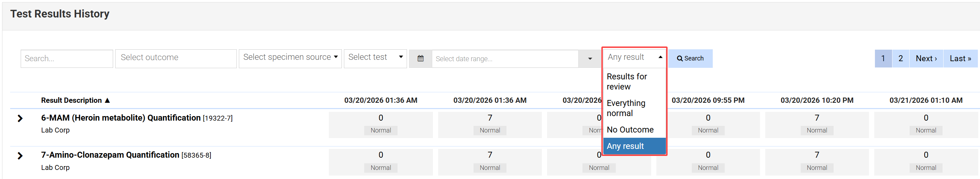The width and height of the screenshot is (980, 179).
Task: Click into the Search text field
Action: pos(67,58)
